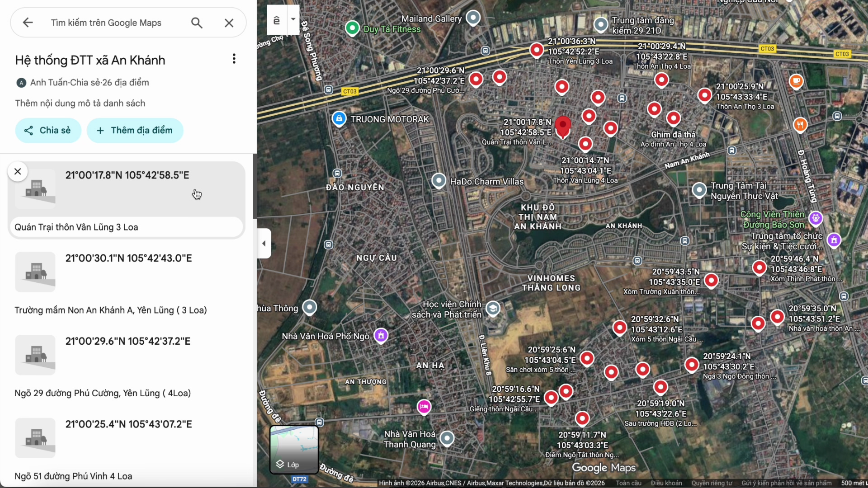Click the 'Thêm địa điểm' button
This screenshot has height=488, width=868.
click(x=135, y=131)
